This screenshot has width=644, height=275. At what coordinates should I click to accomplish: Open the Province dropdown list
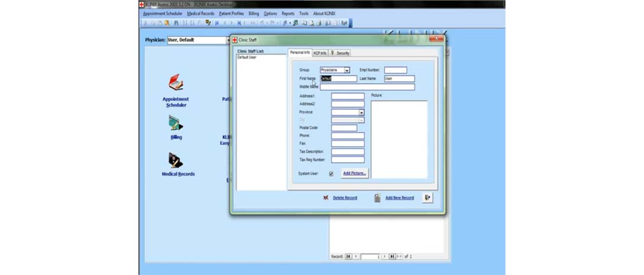(361, 112)
